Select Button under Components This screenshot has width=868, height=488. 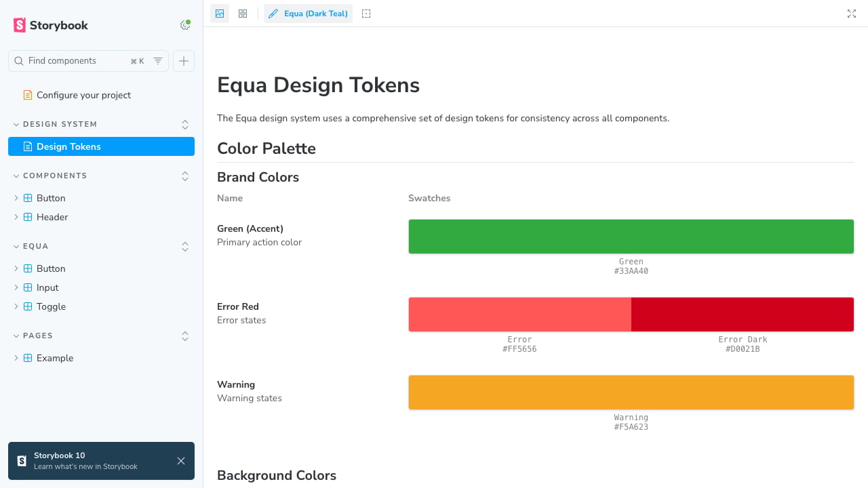click(x=101, y=198)
